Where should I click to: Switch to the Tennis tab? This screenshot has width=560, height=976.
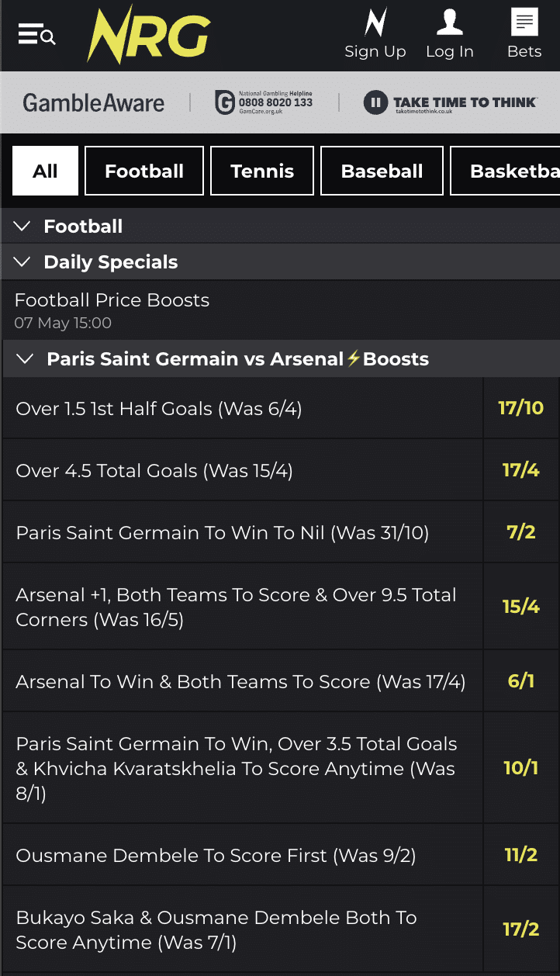(x=262, y=171)
